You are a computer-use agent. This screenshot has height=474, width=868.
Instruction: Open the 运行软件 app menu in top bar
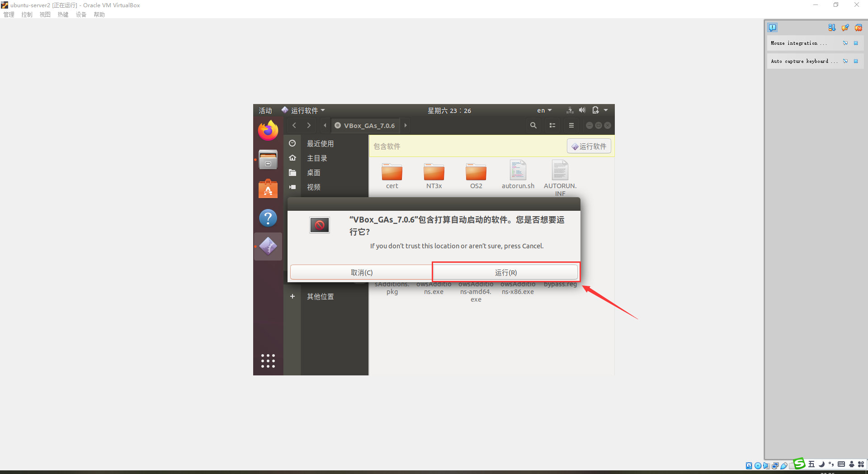(303, 110)
